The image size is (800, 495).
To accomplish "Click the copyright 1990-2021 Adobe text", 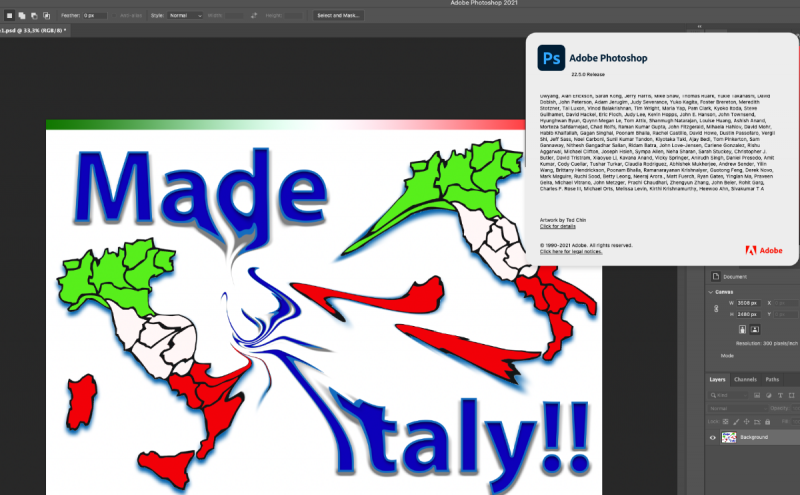I will 586,245.
